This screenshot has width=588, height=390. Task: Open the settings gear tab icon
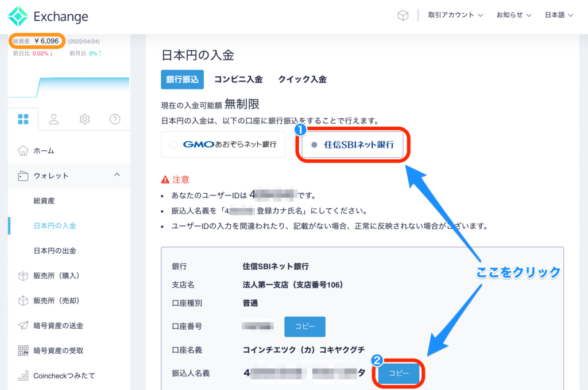pos(84,119)
